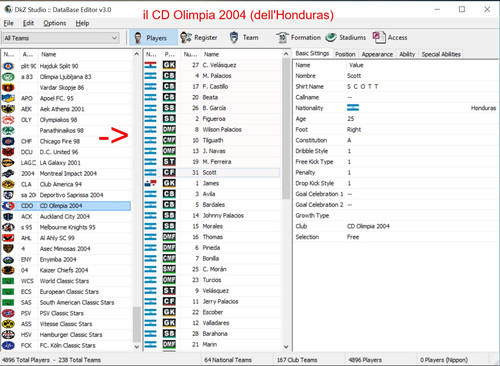
Task: Switch to the Appearance tab
Action: [x=377, y=54]
